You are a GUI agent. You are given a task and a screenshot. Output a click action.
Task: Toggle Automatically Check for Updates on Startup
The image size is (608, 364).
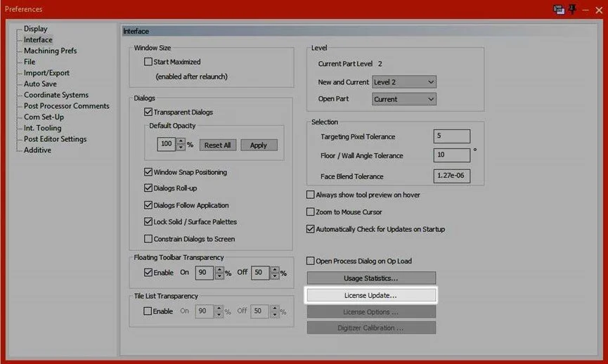(x=310, y=229)
